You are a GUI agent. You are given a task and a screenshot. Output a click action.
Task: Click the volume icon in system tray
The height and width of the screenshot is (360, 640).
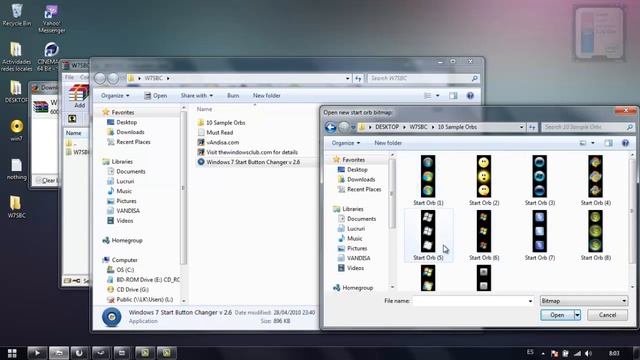(x=588, y=353)
